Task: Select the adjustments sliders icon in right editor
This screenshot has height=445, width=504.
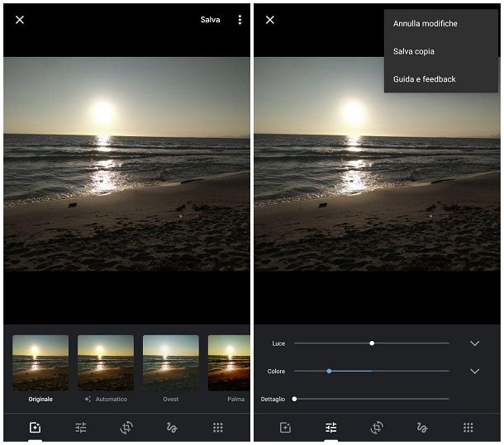Action: click(x=331, y=428)
